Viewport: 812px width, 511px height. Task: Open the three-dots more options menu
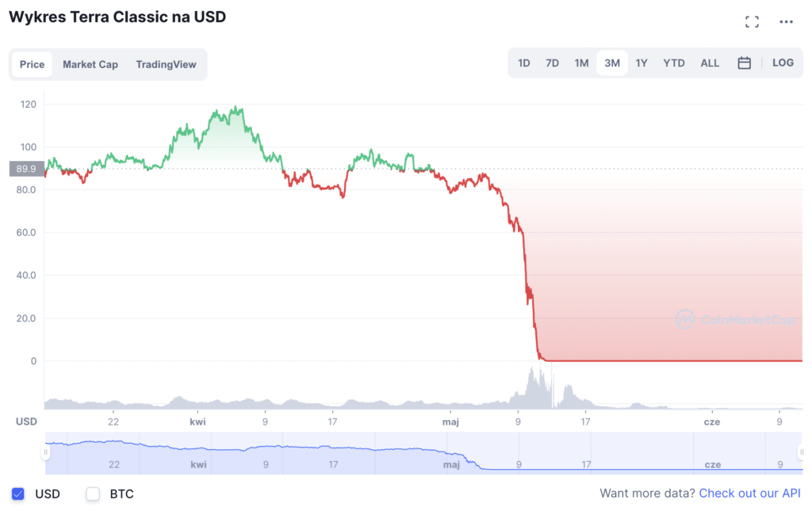pyautogui.click(x=786, y=21)
